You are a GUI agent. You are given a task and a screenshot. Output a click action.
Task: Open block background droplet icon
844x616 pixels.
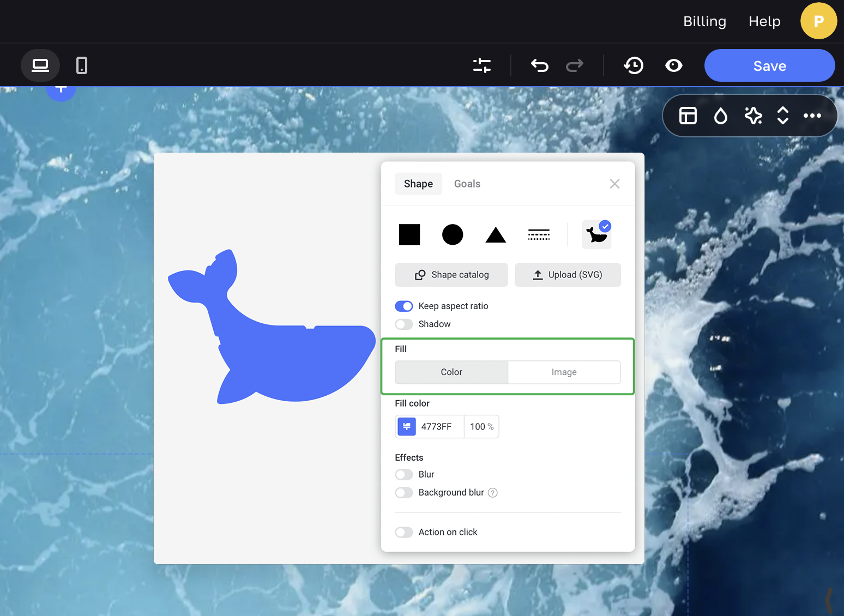click(x=721, y=116)
